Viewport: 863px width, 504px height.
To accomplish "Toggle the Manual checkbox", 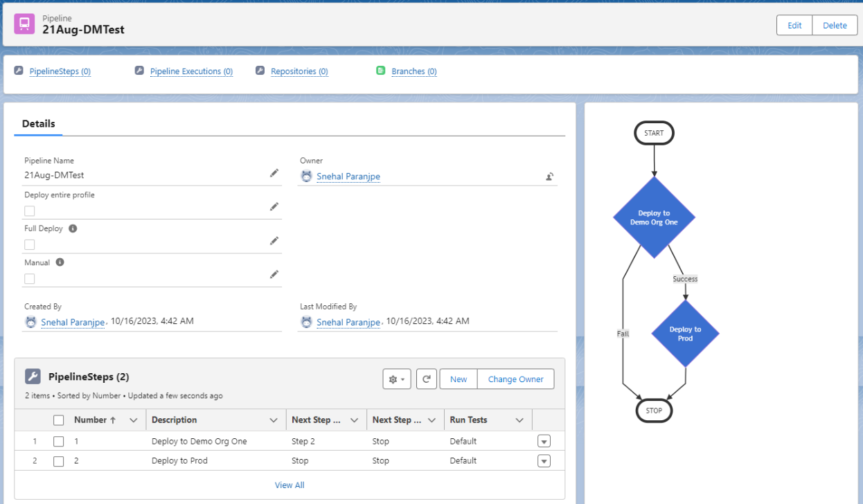I will 30,278.
